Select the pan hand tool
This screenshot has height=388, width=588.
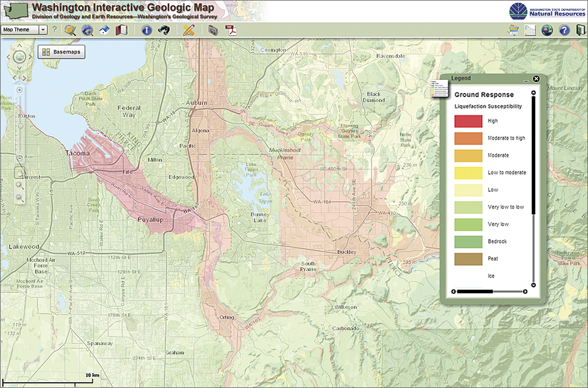[20, 173]
